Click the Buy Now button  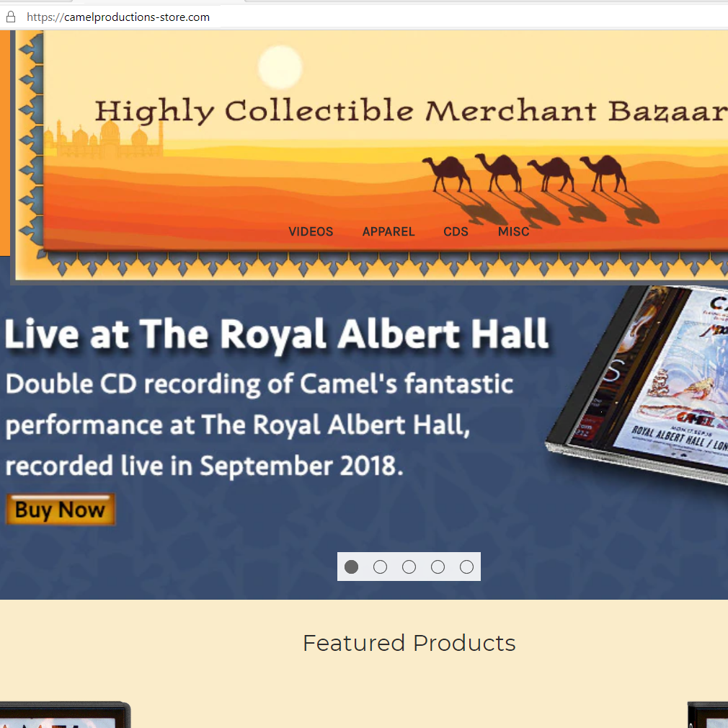61,510
